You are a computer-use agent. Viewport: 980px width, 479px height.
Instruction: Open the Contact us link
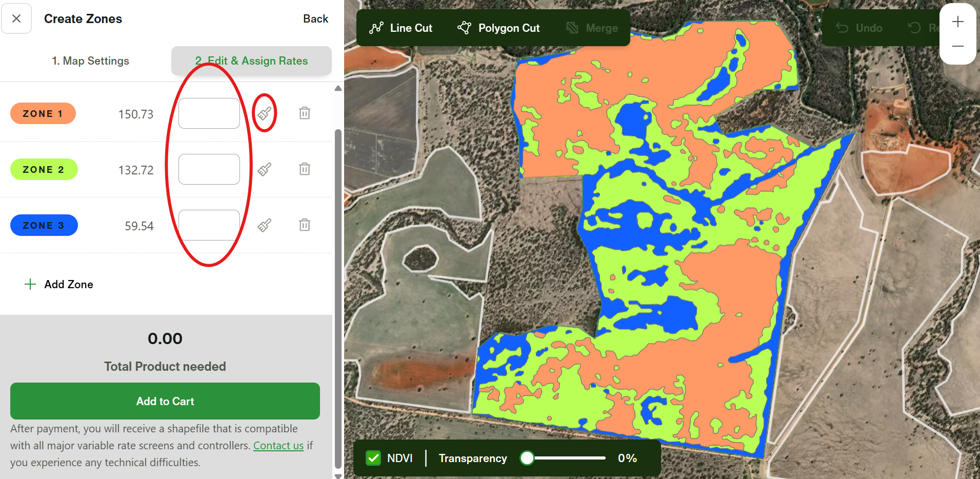click(278, 446)
